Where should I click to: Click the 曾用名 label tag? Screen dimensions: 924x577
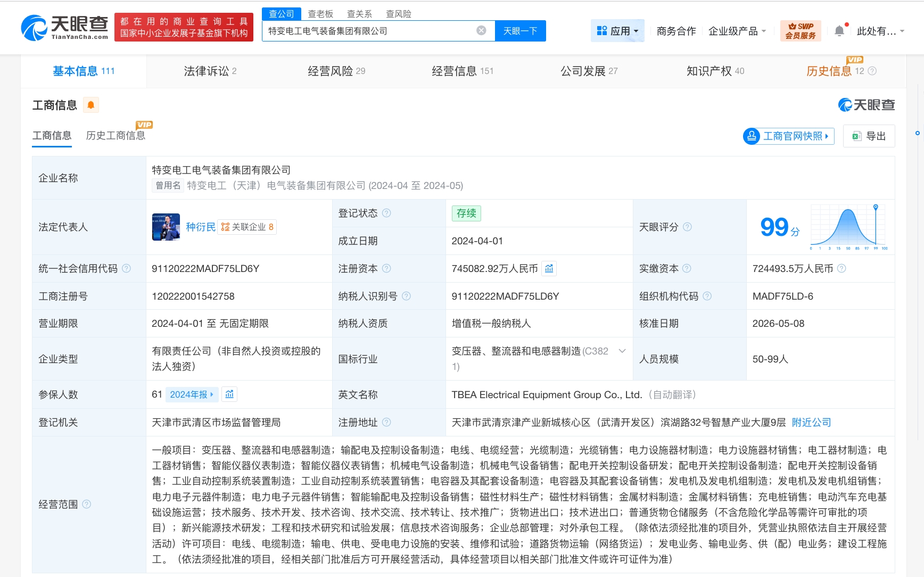click(x=168, y=185)
